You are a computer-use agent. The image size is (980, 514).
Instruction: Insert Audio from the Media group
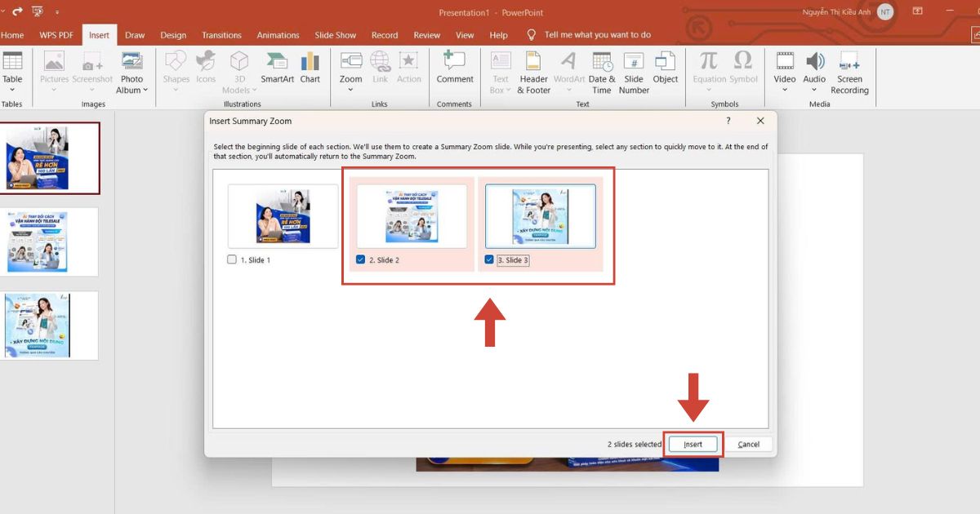pyautogui.click(x=814, y=72)
